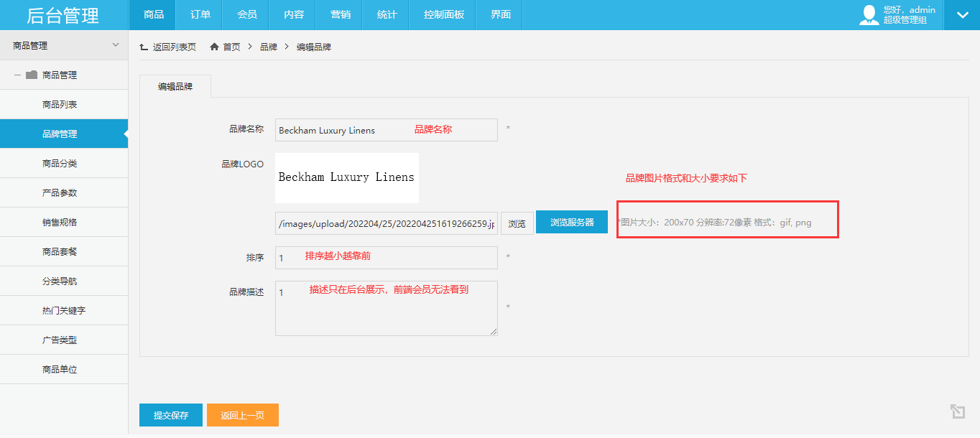Open the 营销 top menu
The width and height of the screenshot is (980, 438).
(340, 15)
